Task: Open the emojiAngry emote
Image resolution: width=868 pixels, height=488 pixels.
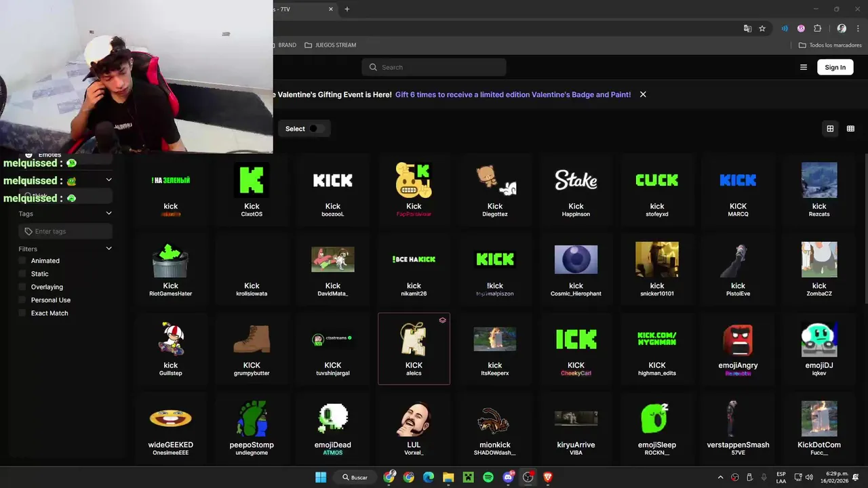Action: [x=738, y=348]
